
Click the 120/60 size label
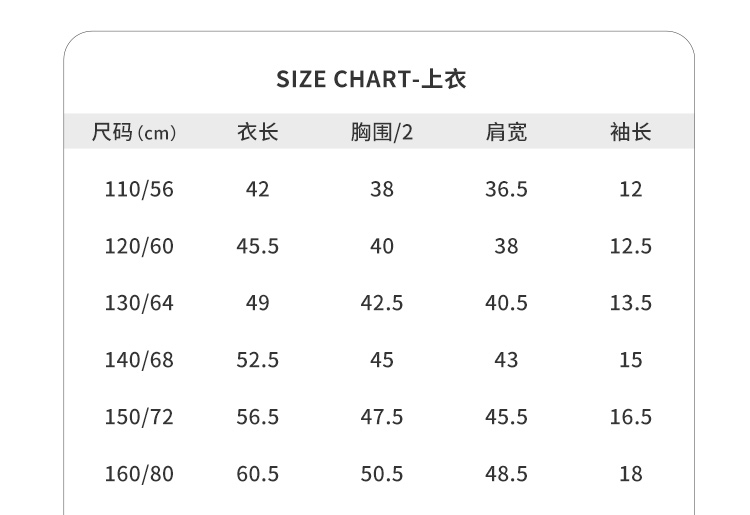point(139,246)
